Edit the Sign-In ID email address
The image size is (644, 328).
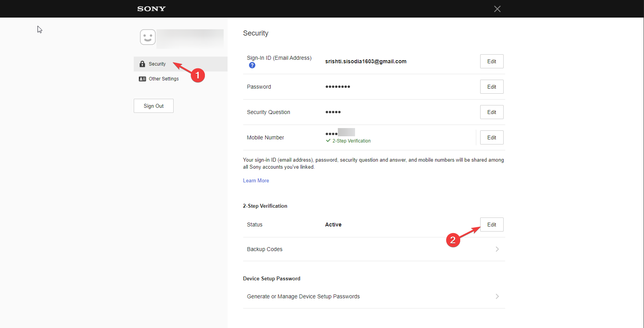point(492,61)
